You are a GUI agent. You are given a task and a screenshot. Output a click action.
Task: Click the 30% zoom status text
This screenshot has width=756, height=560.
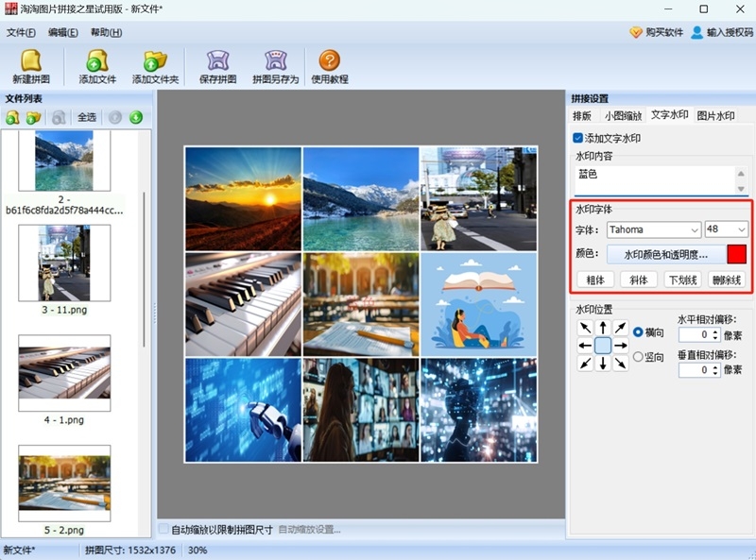point(198,550)
